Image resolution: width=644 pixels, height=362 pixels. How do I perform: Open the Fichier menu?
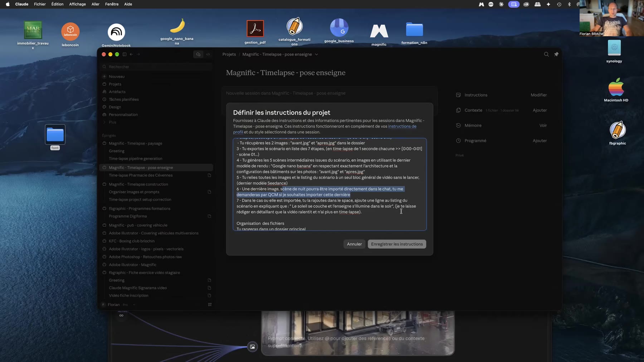click(40, 4)
